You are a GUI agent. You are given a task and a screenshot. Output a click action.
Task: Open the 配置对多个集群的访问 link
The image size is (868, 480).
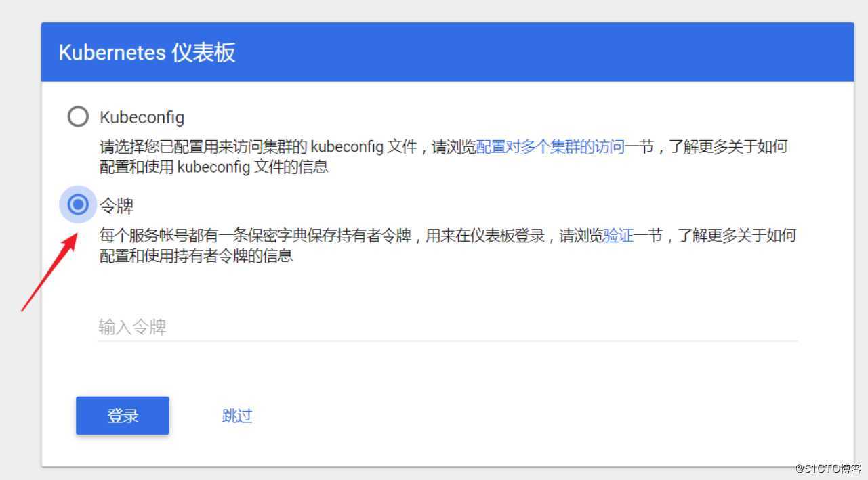click(550, 147)
